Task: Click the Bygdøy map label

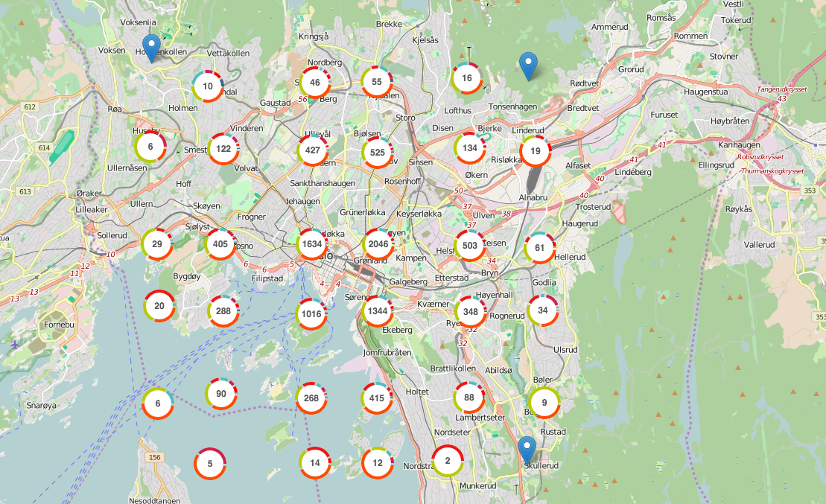Action: [186, 276]
